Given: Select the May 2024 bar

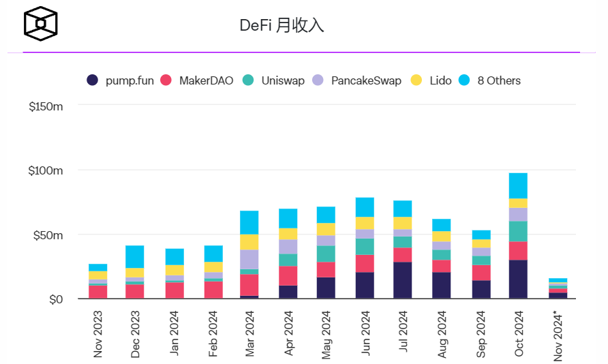Looking at the screenshot, I should point(326,252).
